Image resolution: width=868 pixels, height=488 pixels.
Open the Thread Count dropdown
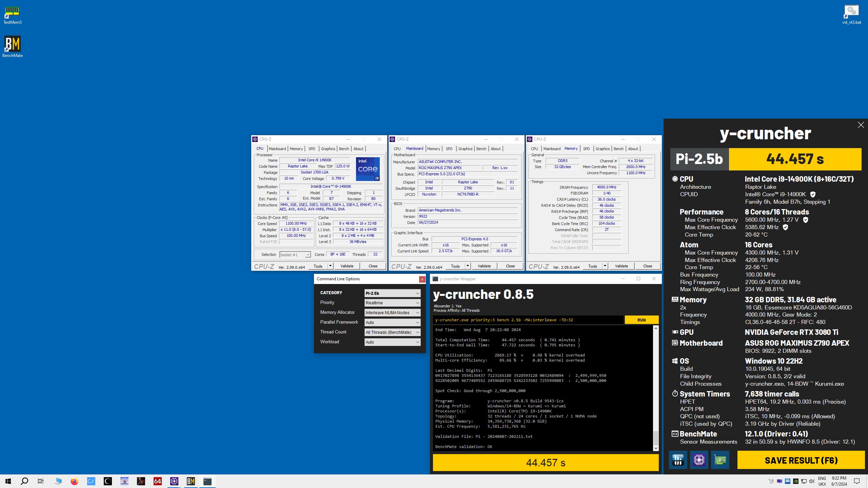pos(392,332)
